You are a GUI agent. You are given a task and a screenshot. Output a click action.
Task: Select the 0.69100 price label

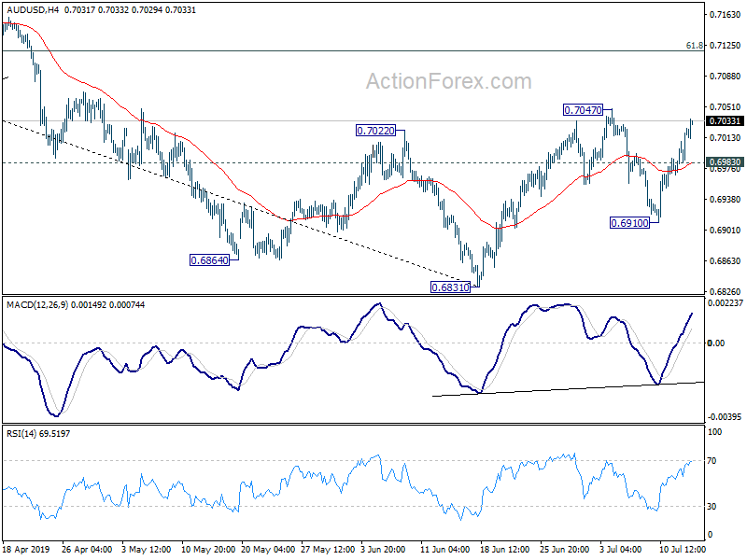click(x=629, y=223)
